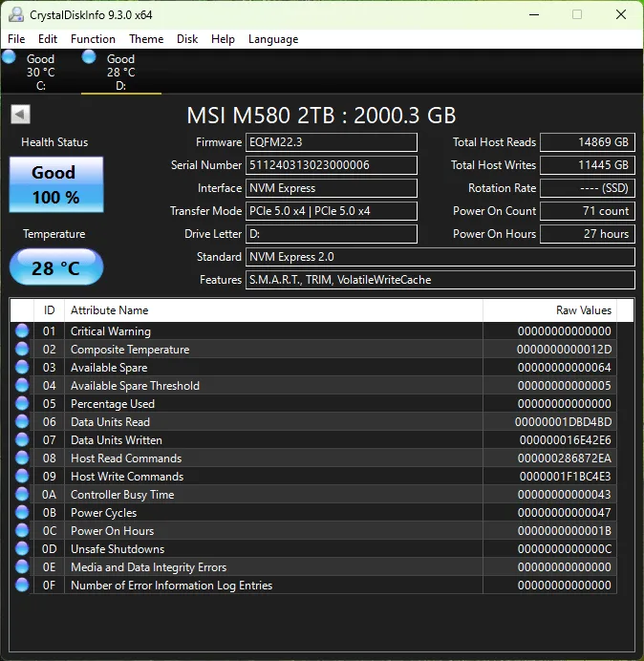Select the Critical Warning attribute name
Viewport: 644px width, 661px height.
click(111, 331)
